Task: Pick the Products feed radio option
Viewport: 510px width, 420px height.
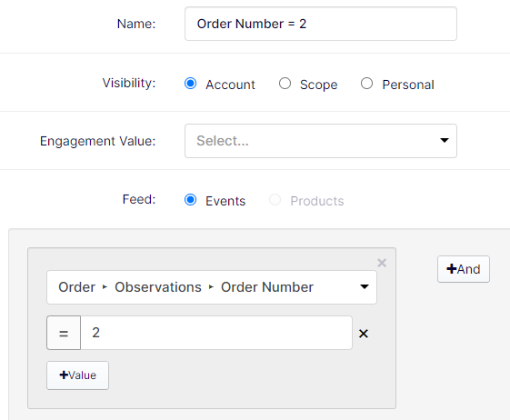Action: pos(275,200)
